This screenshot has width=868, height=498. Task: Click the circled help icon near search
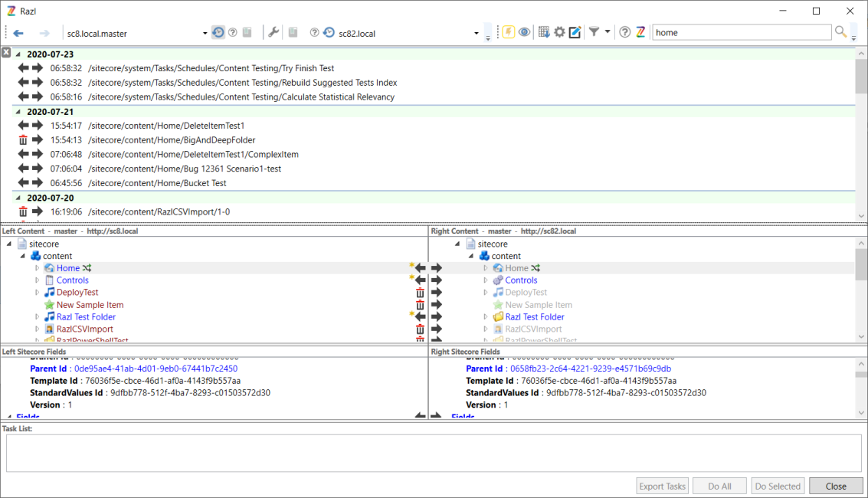[x=624, y=32]
